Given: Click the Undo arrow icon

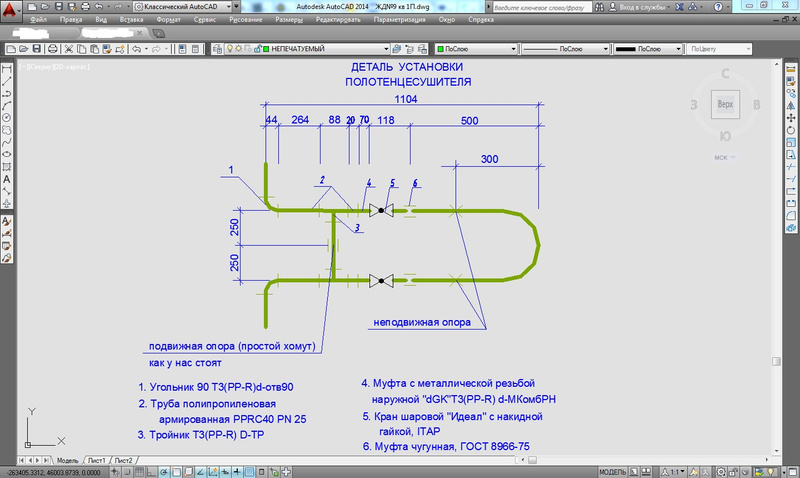Looking at the screenshot, I should [134, 48].
